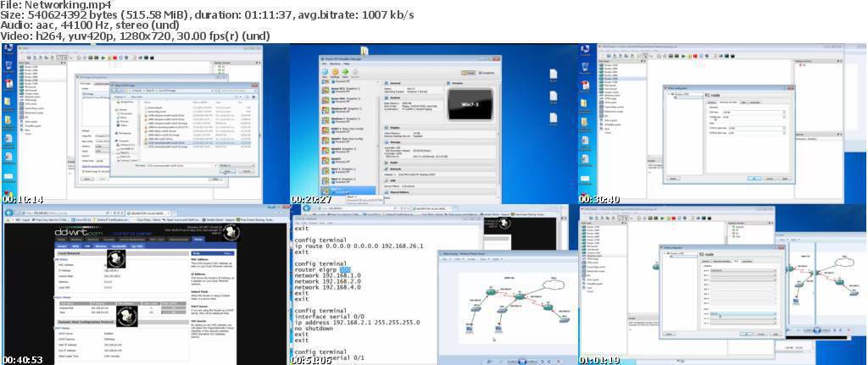Click the 00:40:53 timestamp label
Viewport: 868px width, 365px height.
tap(23, 360)
